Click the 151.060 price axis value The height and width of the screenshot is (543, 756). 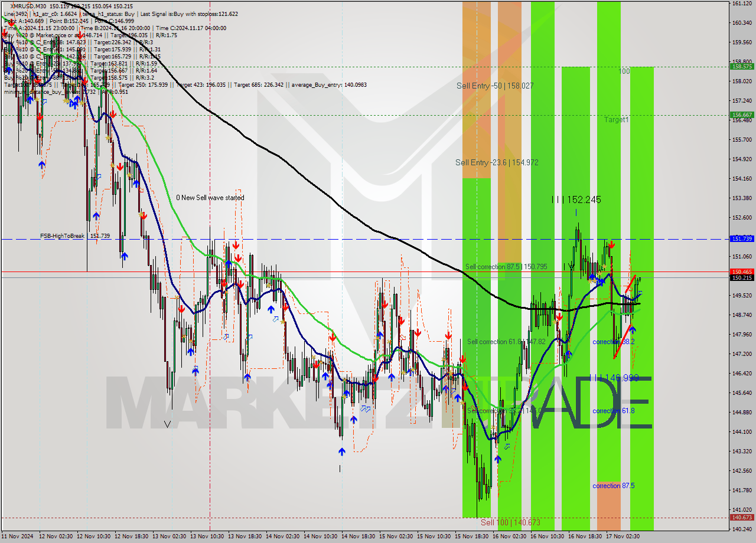[741, 257]
